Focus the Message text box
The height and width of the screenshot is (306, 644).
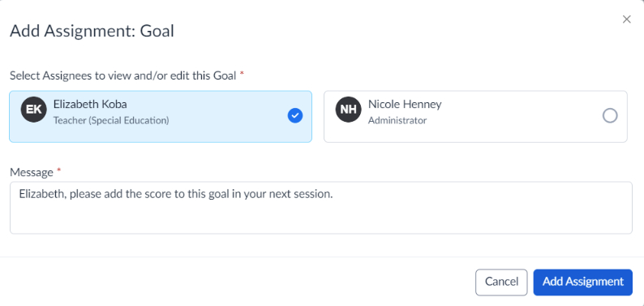320,208
